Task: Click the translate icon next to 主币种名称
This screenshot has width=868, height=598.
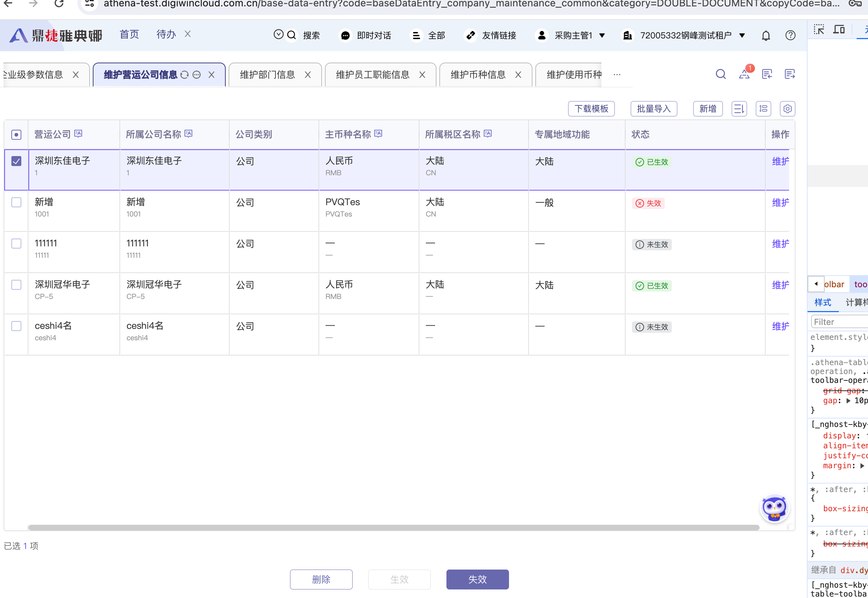Action: 378,134
